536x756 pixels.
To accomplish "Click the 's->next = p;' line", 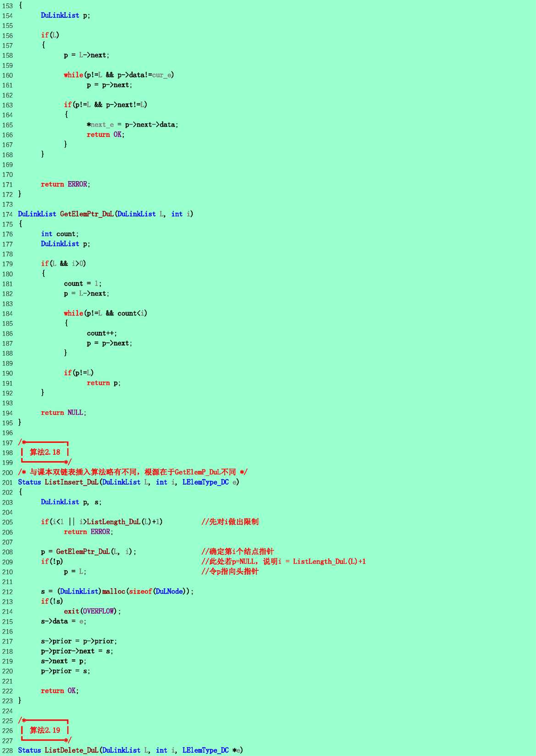I will point(64,661).
